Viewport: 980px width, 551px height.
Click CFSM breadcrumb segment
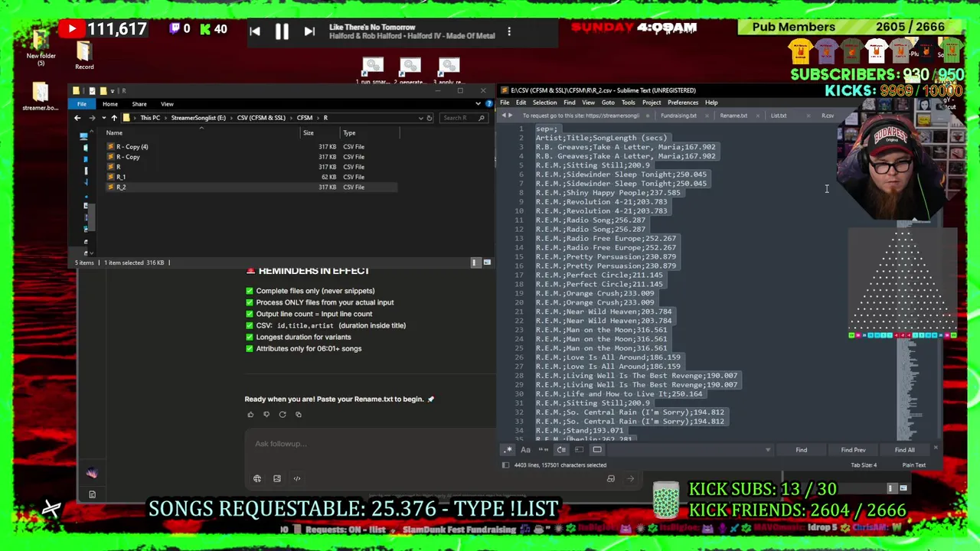(305, 118)
